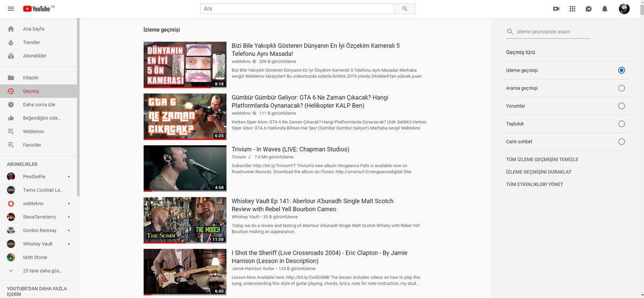The image size is (644, 298).
Task: Open title Trivium - In Waves LIVE
Action: click(290, 149)
